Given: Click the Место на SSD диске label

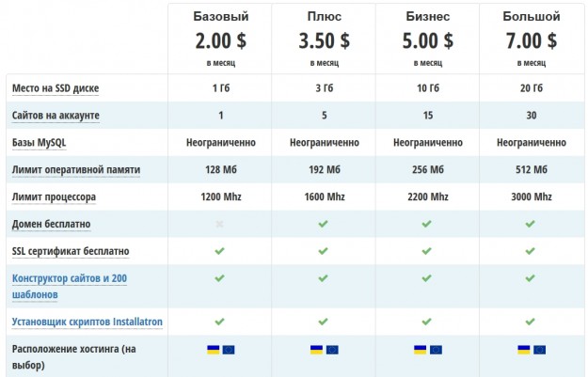Looking at the screenshot, I should (56, 88).
